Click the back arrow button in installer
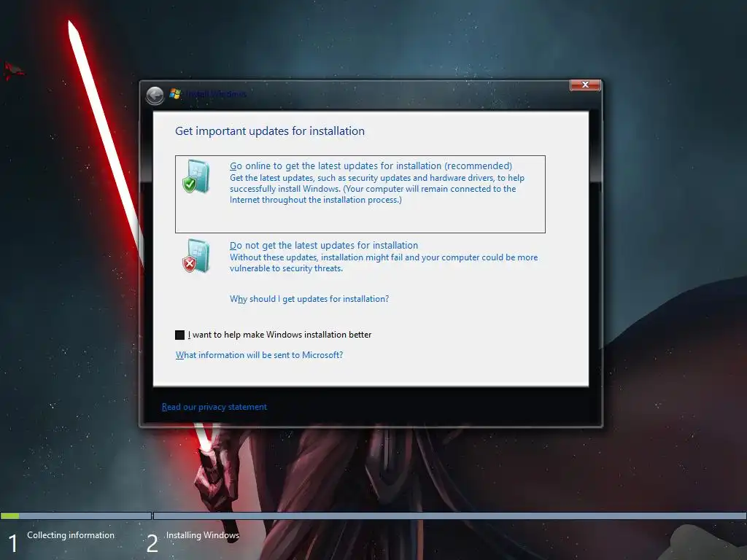The width and height of the screenshot is (747, 560). click(x=155, y=96)
